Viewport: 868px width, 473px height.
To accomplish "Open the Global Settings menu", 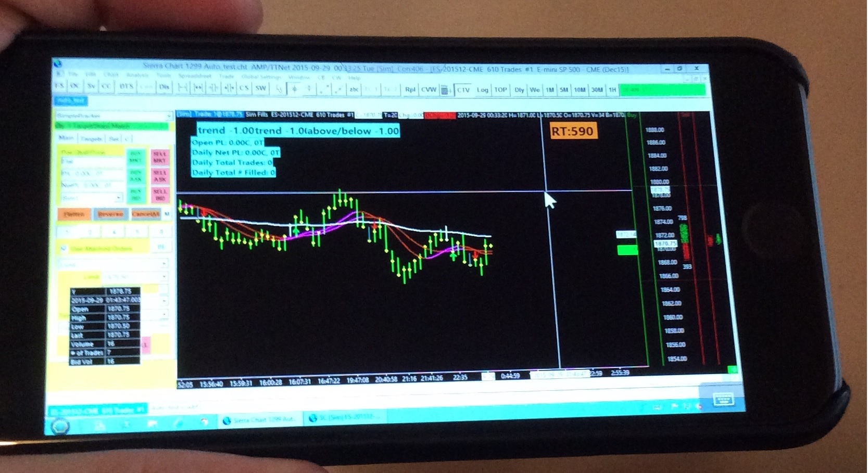I will point(261,77).
